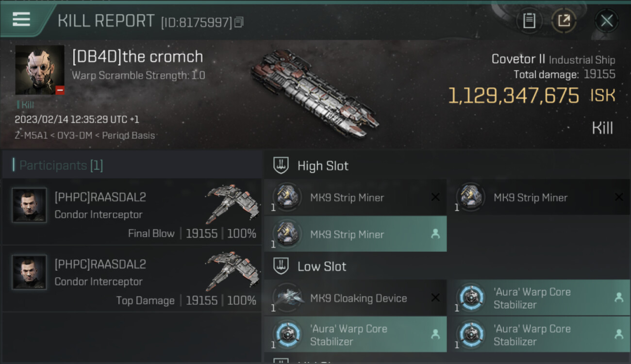This screenshot has height=364, width=631.
Task: Close the kill report window
Action: pos(606,21)
